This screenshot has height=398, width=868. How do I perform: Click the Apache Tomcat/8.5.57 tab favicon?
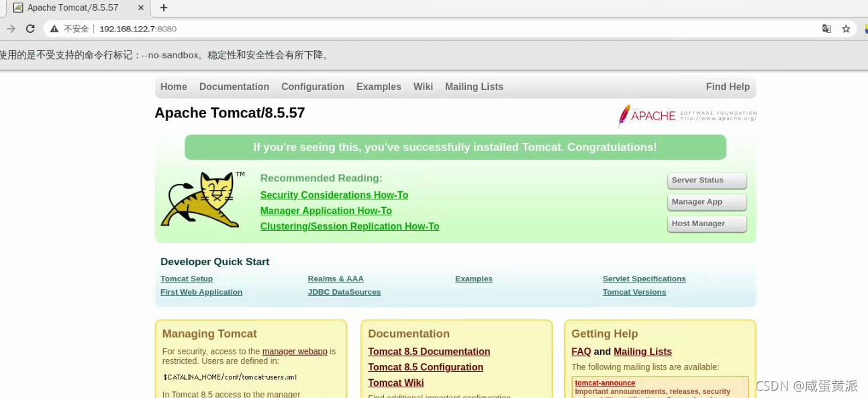(x=18, y=8)
